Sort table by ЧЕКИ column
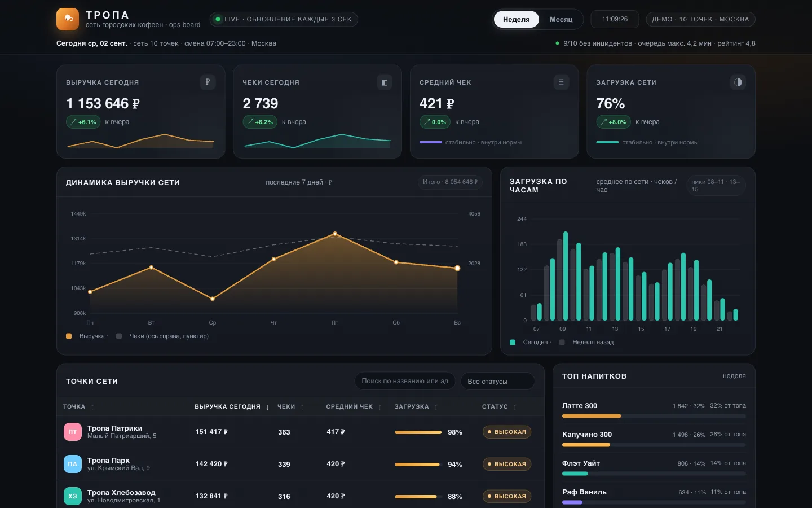 click(x=290, y=407)
